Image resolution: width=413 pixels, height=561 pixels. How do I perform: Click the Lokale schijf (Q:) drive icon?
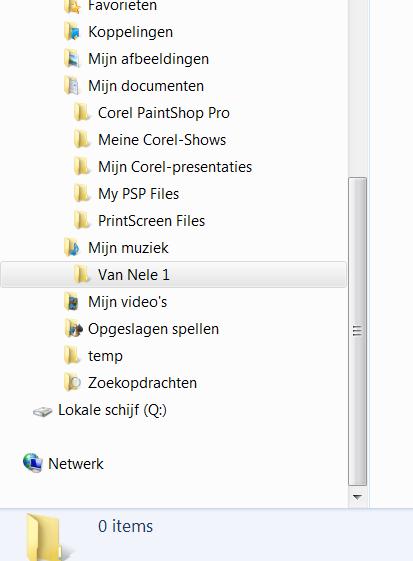click(x=43, y=411)
